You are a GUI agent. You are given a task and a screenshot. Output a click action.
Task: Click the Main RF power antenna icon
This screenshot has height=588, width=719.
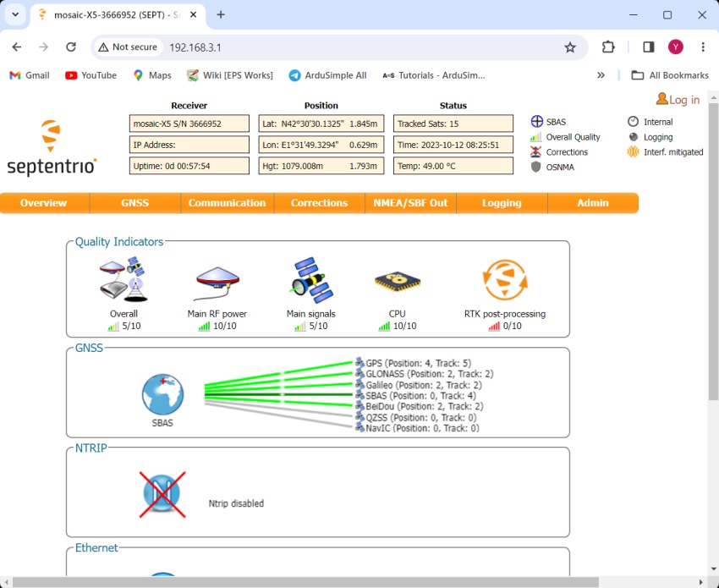[217, 280]
